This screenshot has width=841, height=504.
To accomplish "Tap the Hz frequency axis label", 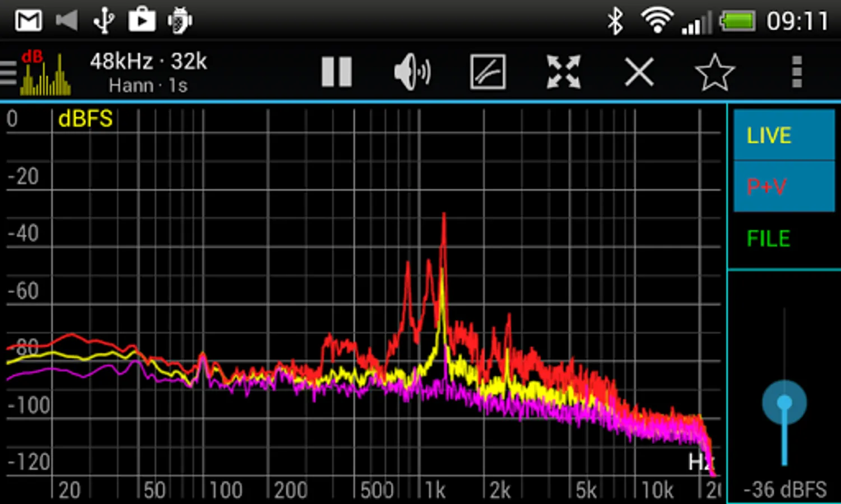I will coord(700,462).
